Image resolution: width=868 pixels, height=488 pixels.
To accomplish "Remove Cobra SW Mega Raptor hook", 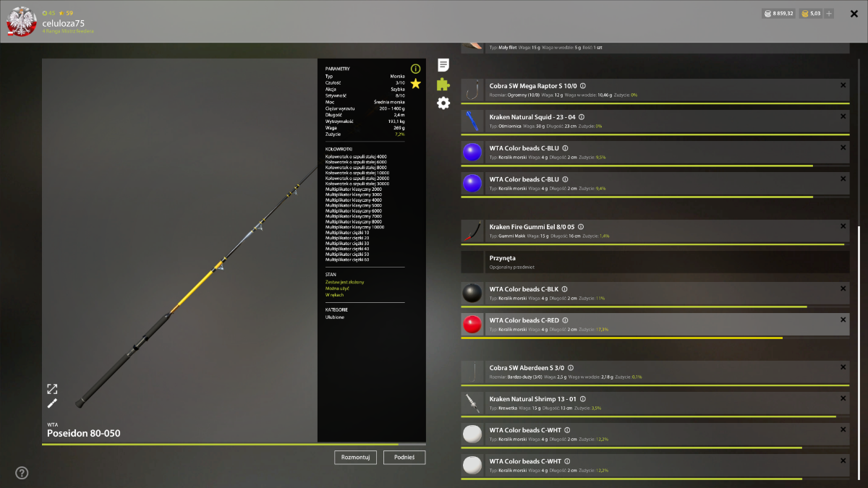I will (x=843, y=85).
